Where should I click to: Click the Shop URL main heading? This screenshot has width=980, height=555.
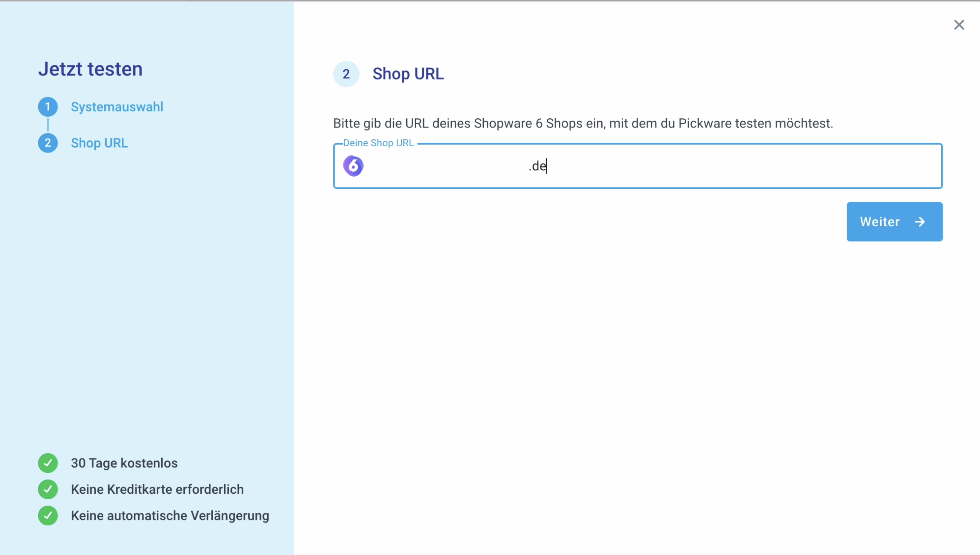(x=408, y=74)
